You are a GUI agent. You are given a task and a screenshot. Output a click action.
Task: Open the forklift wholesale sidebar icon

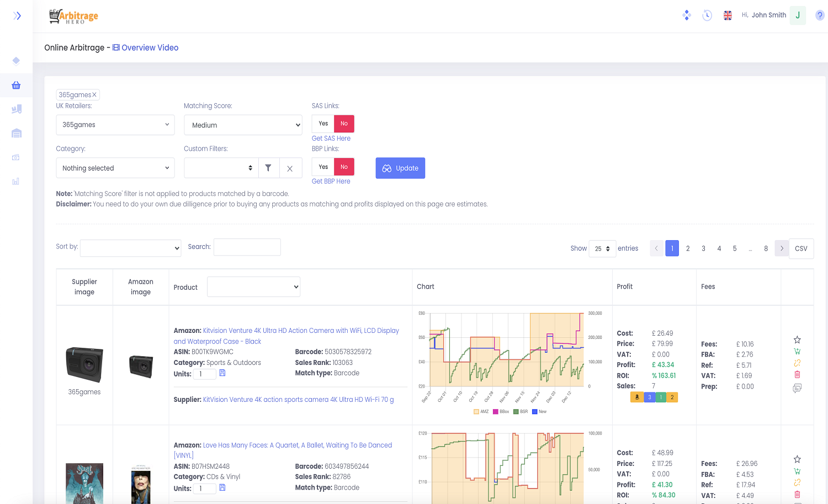pos(16,109)
